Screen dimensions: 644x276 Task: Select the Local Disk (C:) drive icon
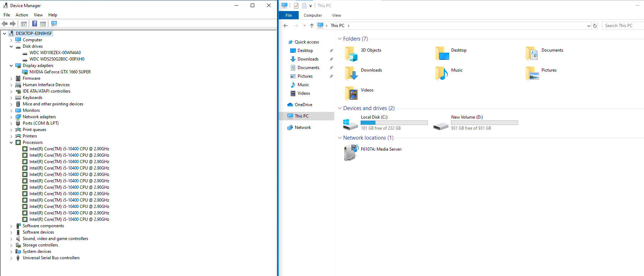click(350, 124)
